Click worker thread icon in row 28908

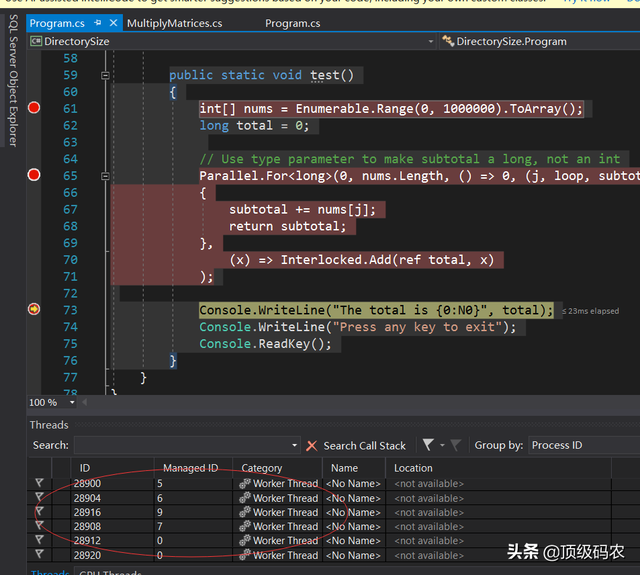point(244,526)
